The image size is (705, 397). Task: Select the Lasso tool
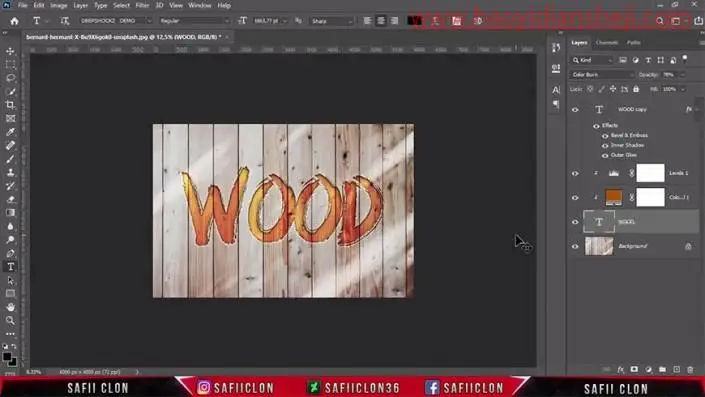click(x=10, y=78)
